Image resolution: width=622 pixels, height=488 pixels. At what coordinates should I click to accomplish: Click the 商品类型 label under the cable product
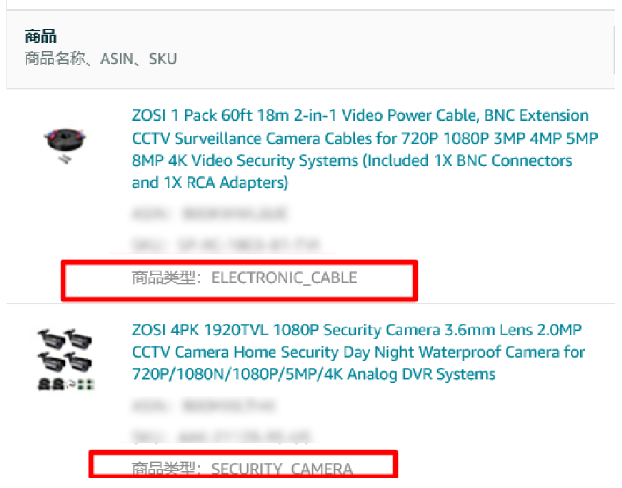point(166,277)
